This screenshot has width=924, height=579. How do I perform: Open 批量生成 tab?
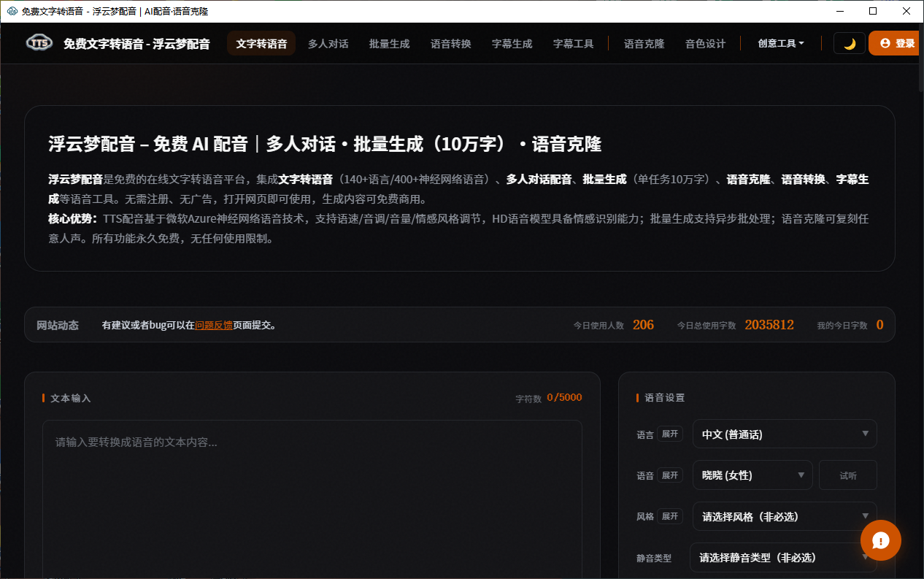(389, 43)
